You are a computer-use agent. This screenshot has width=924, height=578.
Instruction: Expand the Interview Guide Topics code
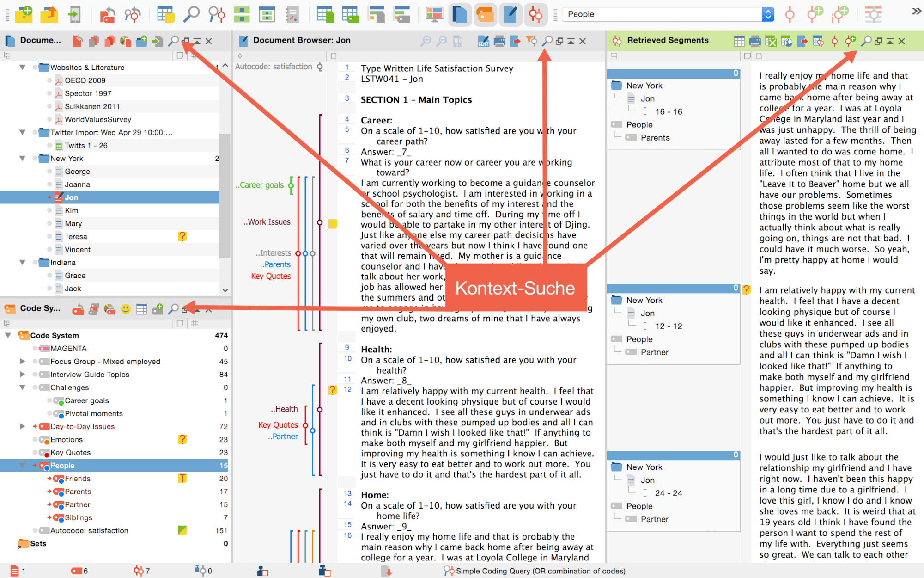(22, 375)
